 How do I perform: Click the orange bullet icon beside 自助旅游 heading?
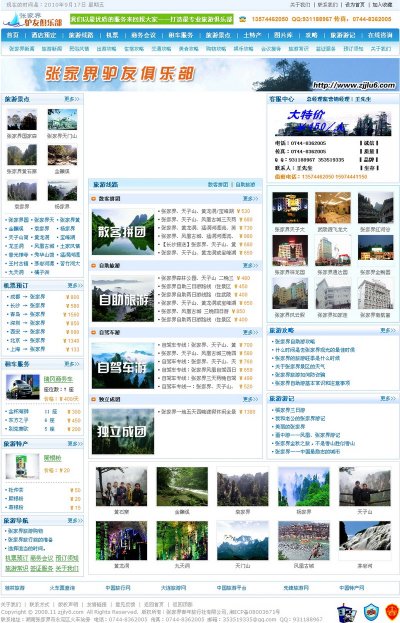94,265
